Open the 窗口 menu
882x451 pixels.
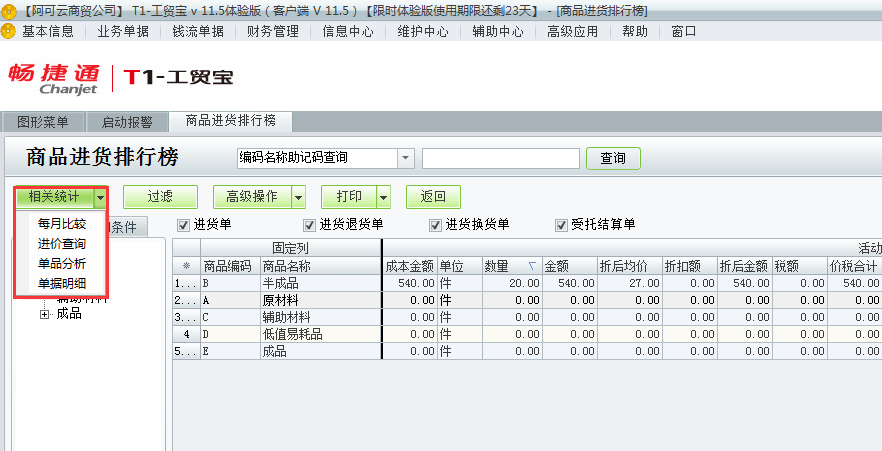(684, 31)
